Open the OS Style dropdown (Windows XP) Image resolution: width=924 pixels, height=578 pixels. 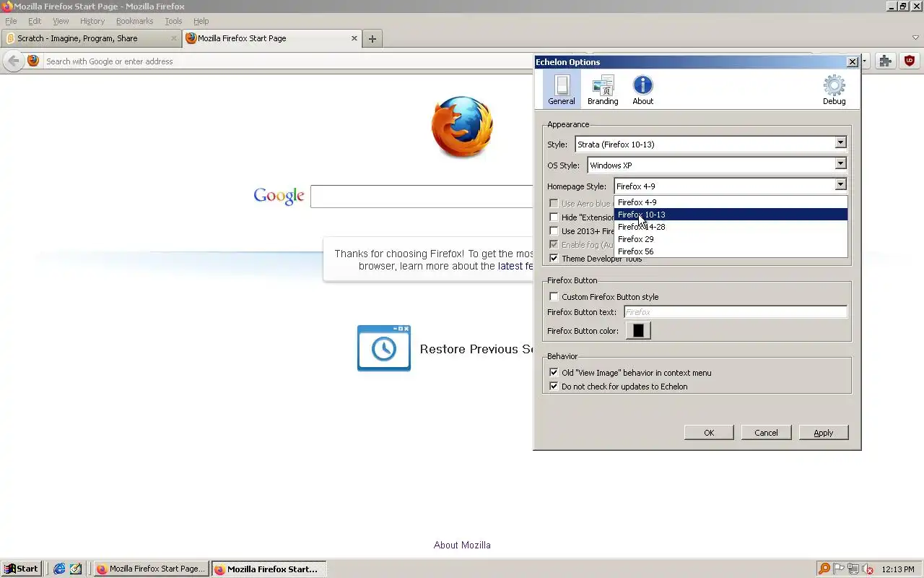point(717,165)
